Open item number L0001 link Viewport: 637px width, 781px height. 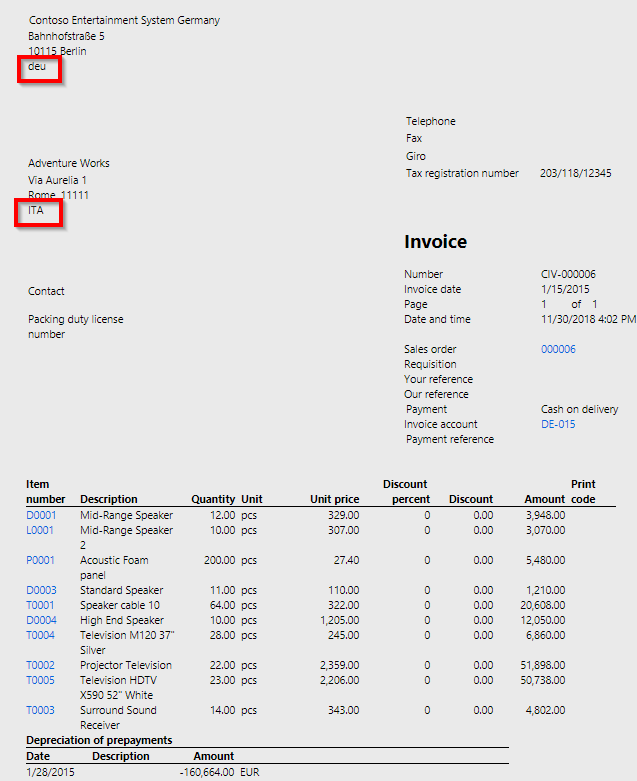pos(40,530)
